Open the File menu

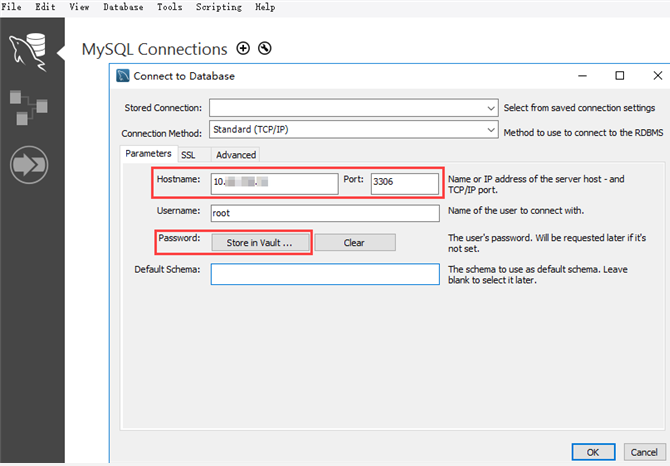click(11, 7)
